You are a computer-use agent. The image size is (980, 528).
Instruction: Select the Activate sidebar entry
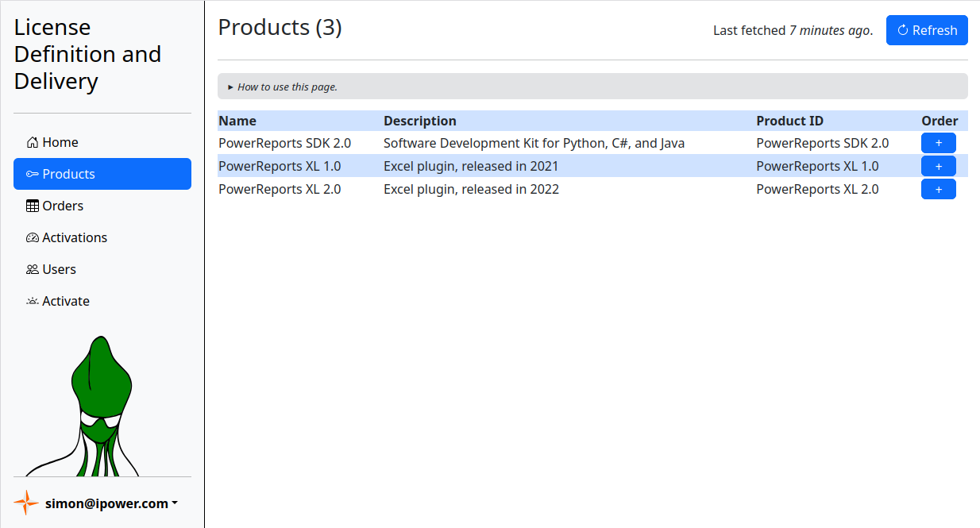pyautogui.click(x=66, y=302)
